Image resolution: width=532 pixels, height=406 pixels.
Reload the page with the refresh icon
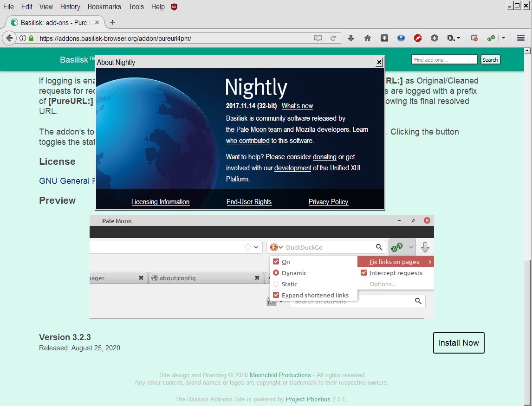coord(333,39)
